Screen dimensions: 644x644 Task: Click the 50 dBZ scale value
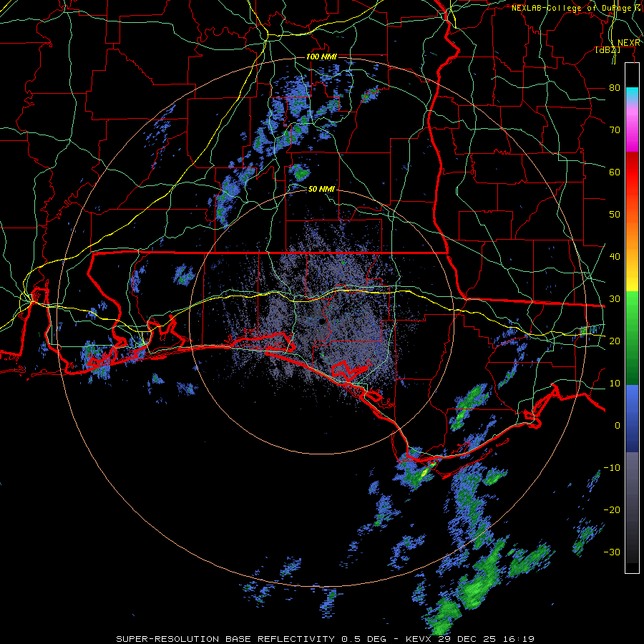(615, 215)
